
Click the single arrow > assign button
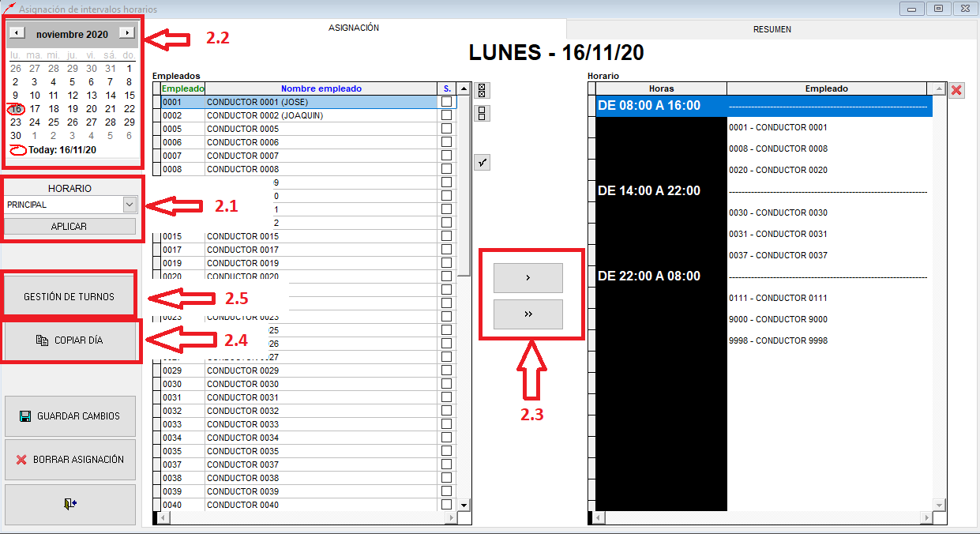(x=528, y=278)
